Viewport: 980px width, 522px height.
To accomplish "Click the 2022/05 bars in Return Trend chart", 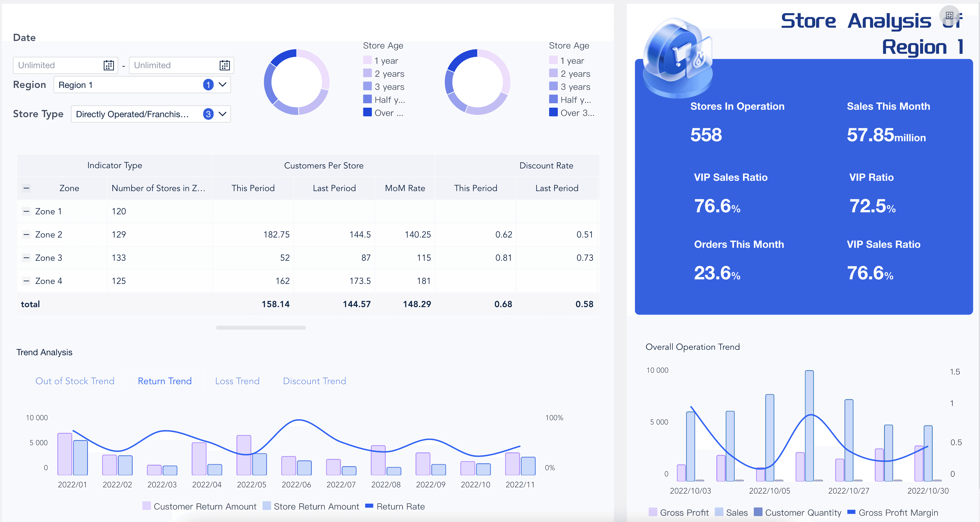I will tap(252, 455).
